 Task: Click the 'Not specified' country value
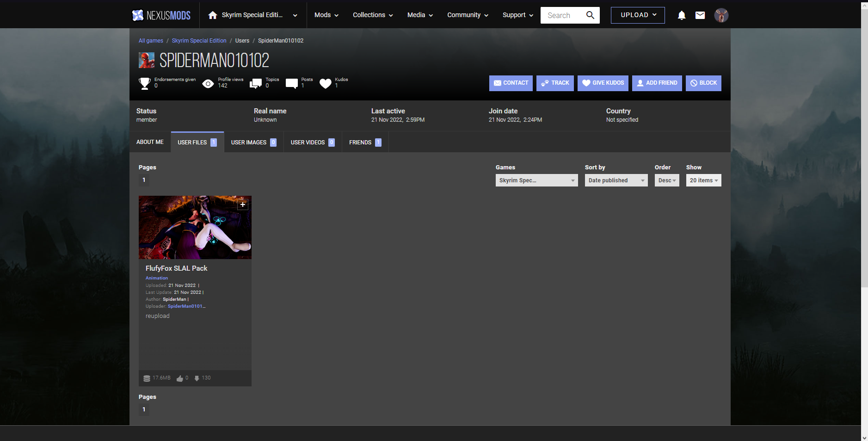[x=622, y=120]
